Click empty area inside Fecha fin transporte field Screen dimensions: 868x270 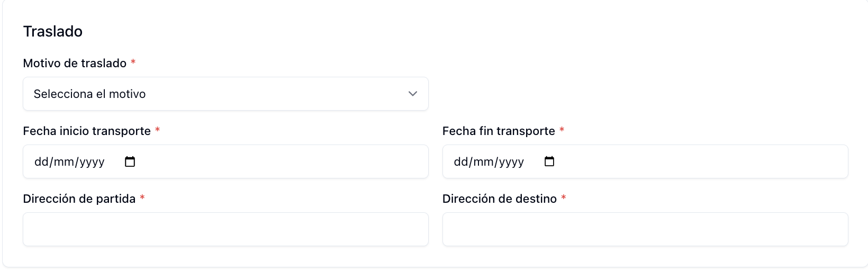tap(699, 161)
